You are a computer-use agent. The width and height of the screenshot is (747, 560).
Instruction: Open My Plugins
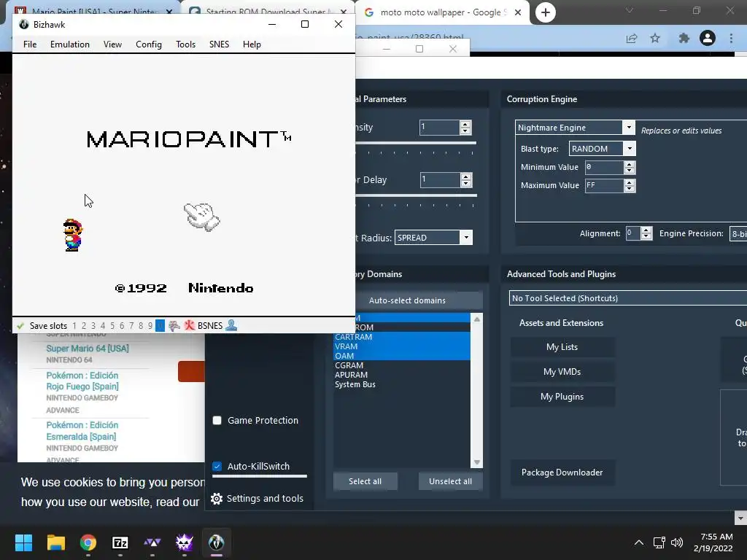(562, 397)
